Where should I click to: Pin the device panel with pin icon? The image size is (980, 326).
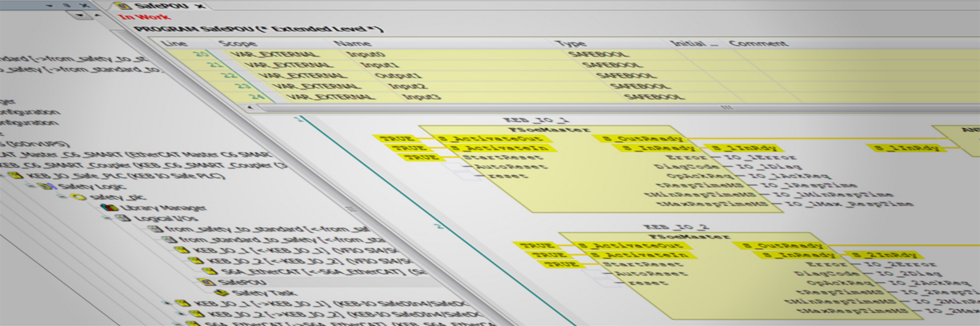(68, 5)
